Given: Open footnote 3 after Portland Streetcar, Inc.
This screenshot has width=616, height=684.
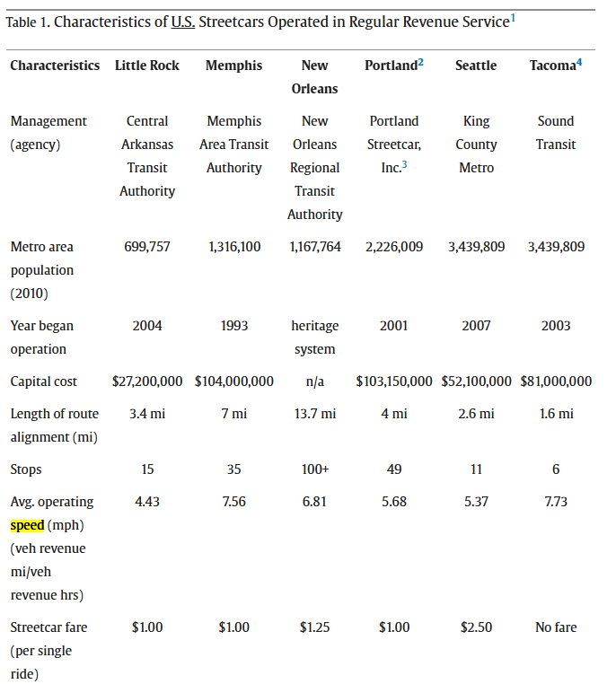Looking at the screenshot, I should tap(404, 164).
